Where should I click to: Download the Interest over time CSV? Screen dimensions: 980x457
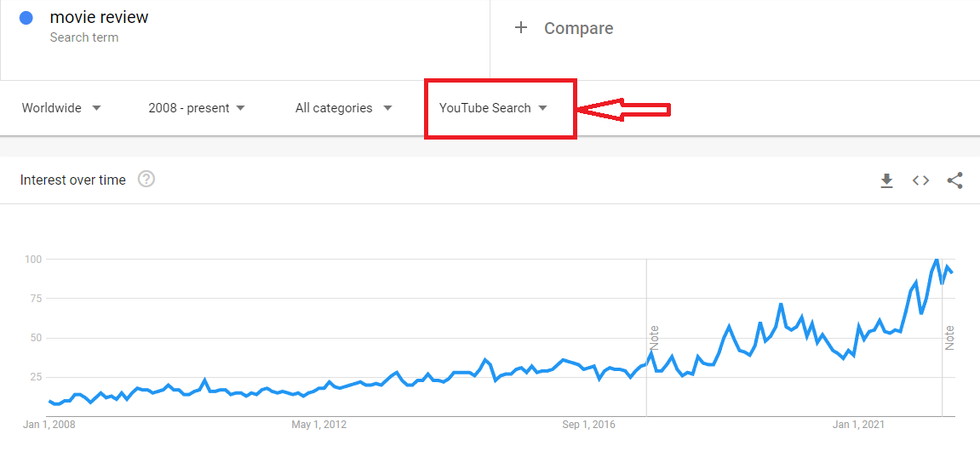click(x=886, y=180)
